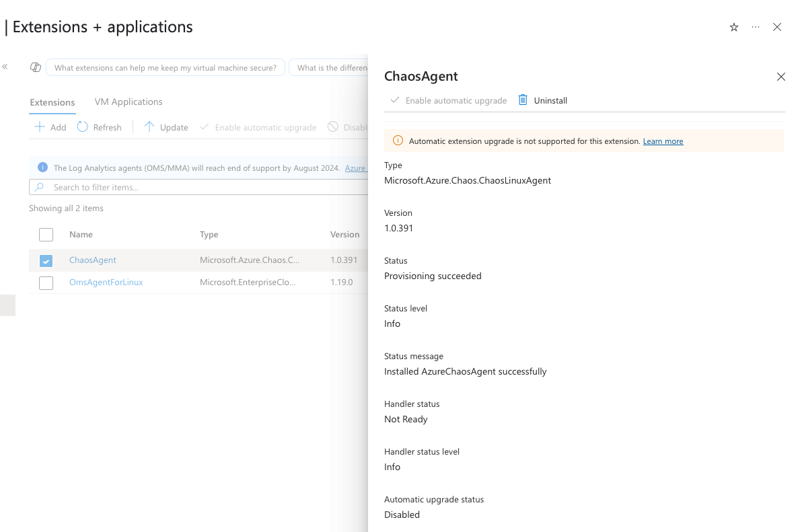
Task: Open the more options ellipsis menu
Action: pyautogui.click(x=755, y=27)
